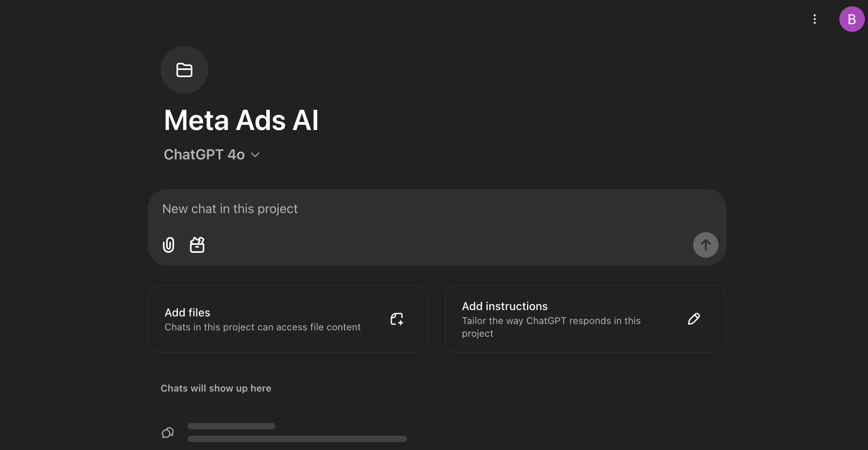868x450 pixels.
Task: Click the Meta Ads AI project title
Action: [241, 120]
